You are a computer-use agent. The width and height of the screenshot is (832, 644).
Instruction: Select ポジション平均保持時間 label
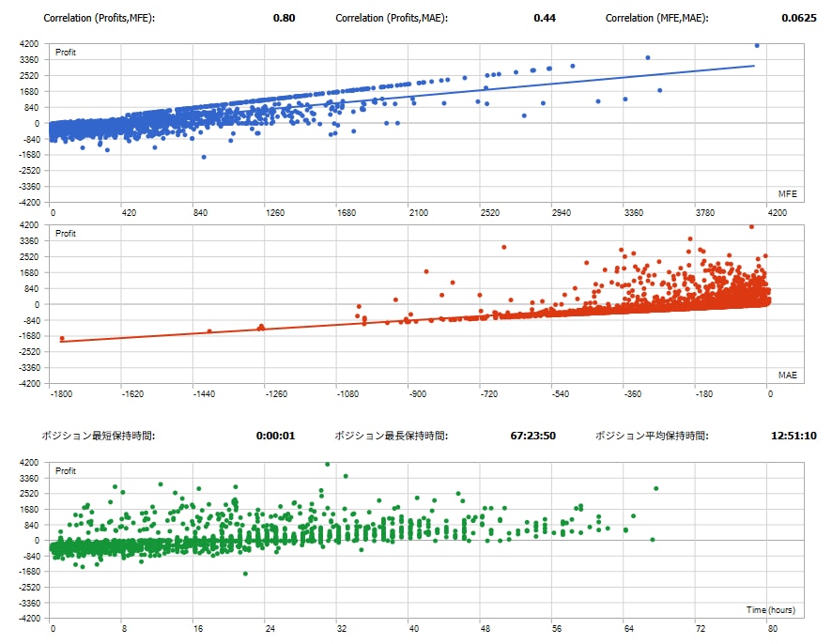click(x=652, y=436)
